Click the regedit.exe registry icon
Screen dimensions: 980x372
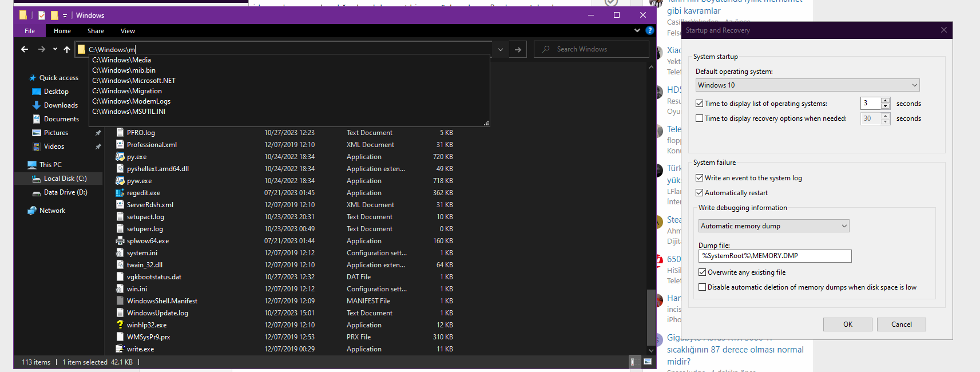[x=120, y=193]
